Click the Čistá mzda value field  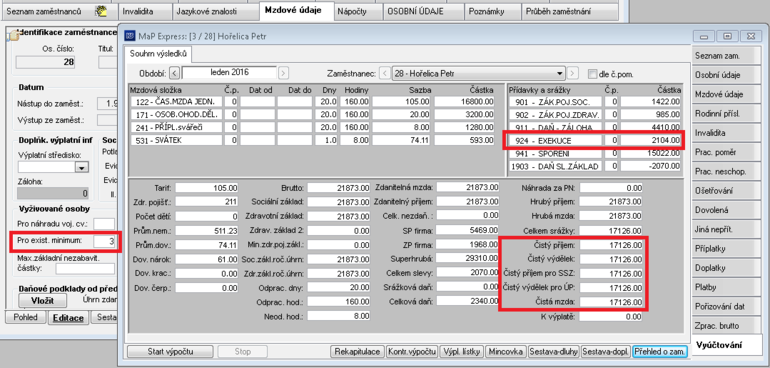coord(610,302)
